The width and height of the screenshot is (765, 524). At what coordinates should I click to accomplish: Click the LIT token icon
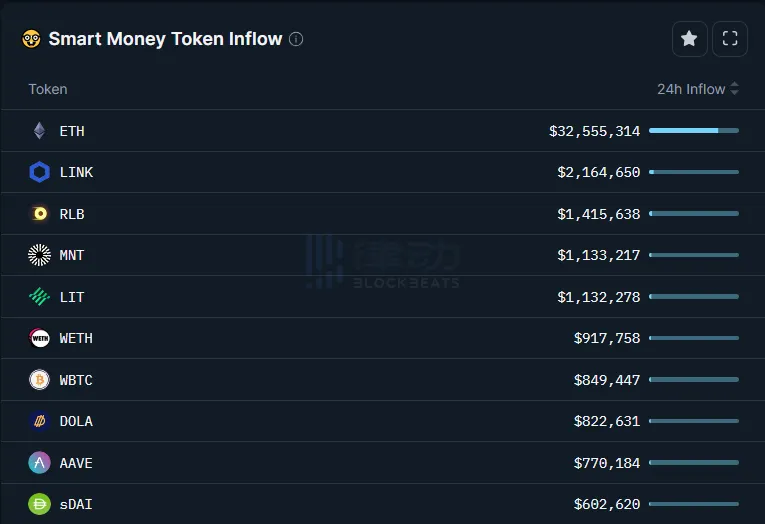(40, 297)
